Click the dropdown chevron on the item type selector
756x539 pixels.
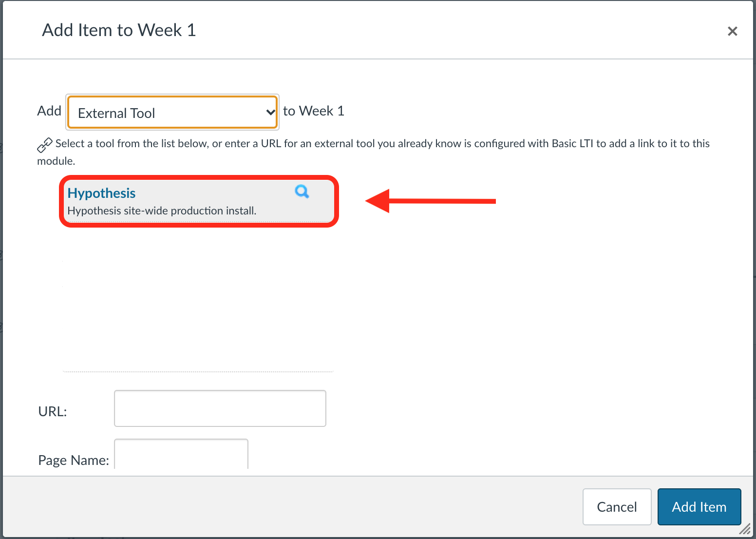pyautogui.click(x=271, y=112)
